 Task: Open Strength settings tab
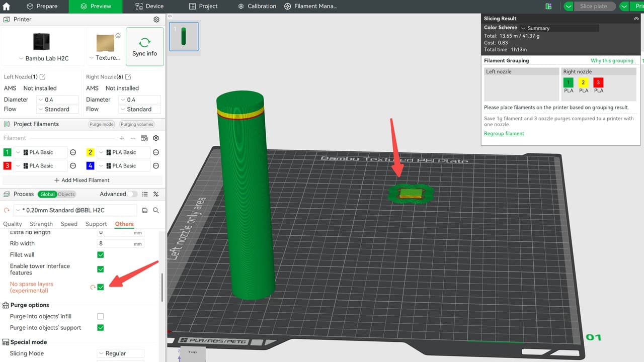click(x=41, y=224)
